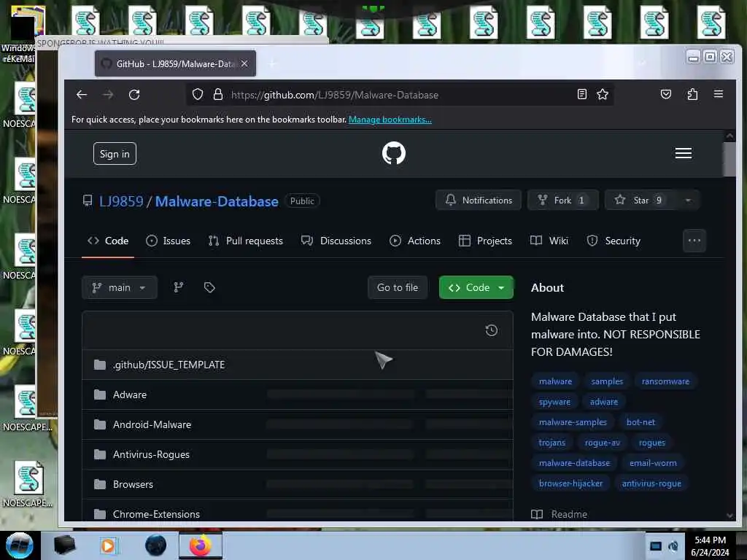Viewport: 747px width, 560px height.
Task: Click the media player taskbar icon
Action: tap(109, 545)
